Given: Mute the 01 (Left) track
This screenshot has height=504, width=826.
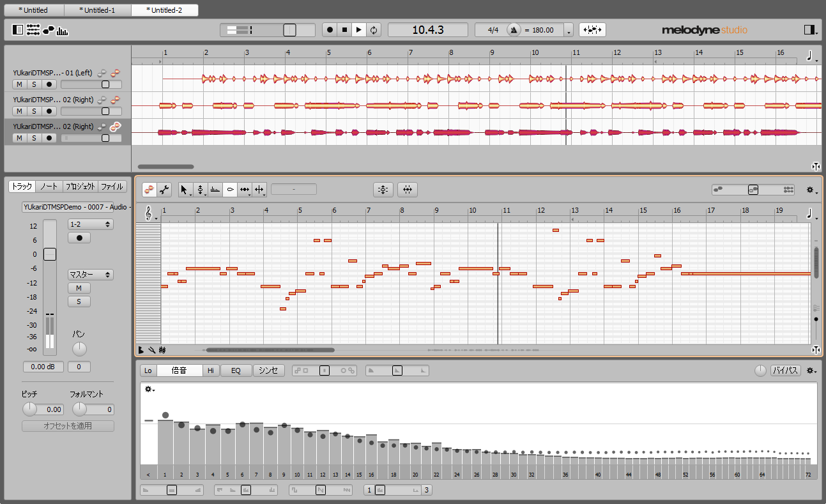Looking at the screenshot, I should coord(19,84).
